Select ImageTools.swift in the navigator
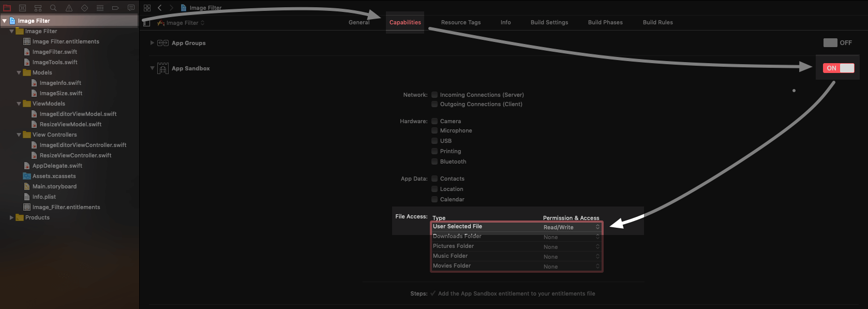 [x=55, y=62]
